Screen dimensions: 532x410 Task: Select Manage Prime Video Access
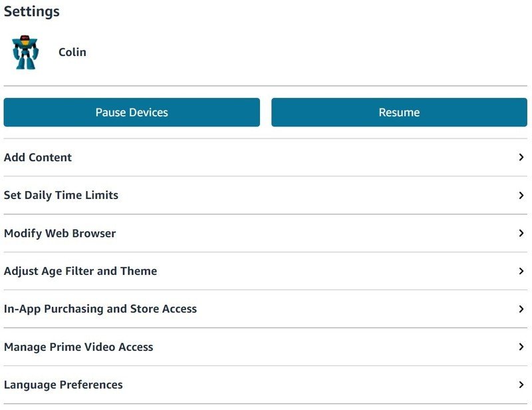point(78,347)
